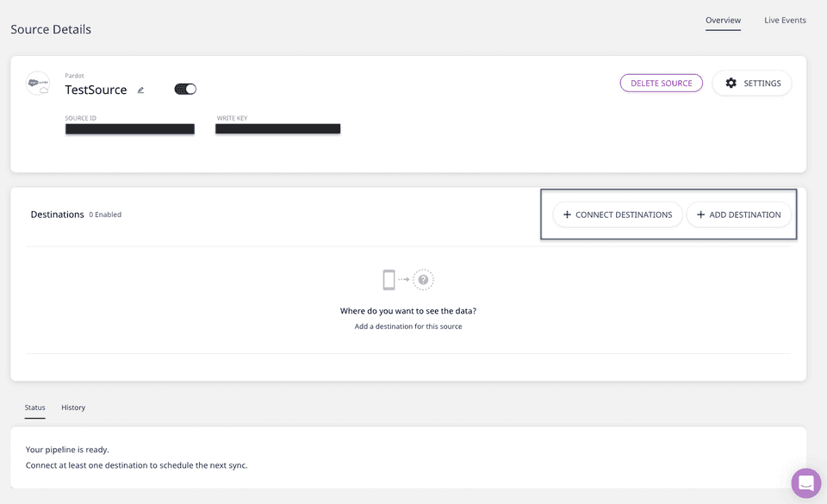
Task: Select the Status tab
Action: point(34,408)
